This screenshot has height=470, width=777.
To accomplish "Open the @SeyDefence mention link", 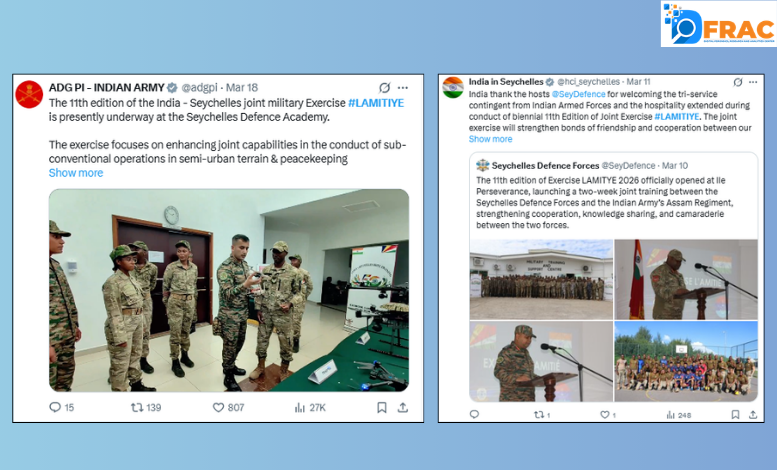I will (578, 94).
